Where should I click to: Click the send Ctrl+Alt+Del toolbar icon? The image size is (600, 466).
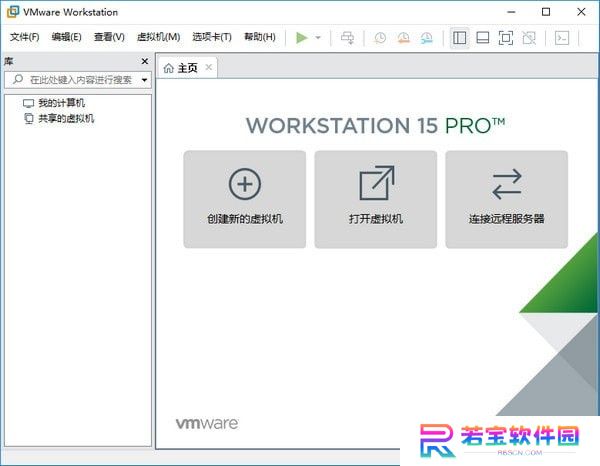click(347, 37)
